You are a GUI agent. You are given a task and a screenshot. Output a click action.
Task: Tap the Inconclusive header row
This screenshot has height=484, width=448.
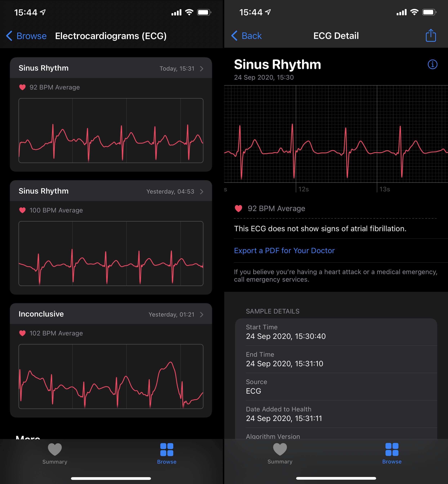pyautogui.click(x=111, y=314)
